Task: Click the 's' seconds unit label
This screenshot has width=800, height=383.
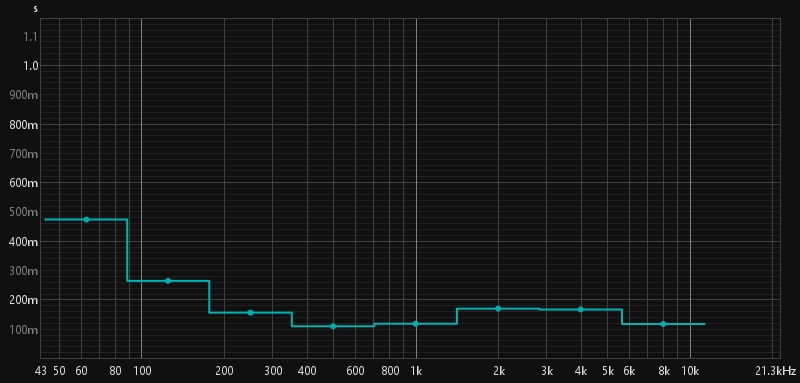Action: click(35, 9)
